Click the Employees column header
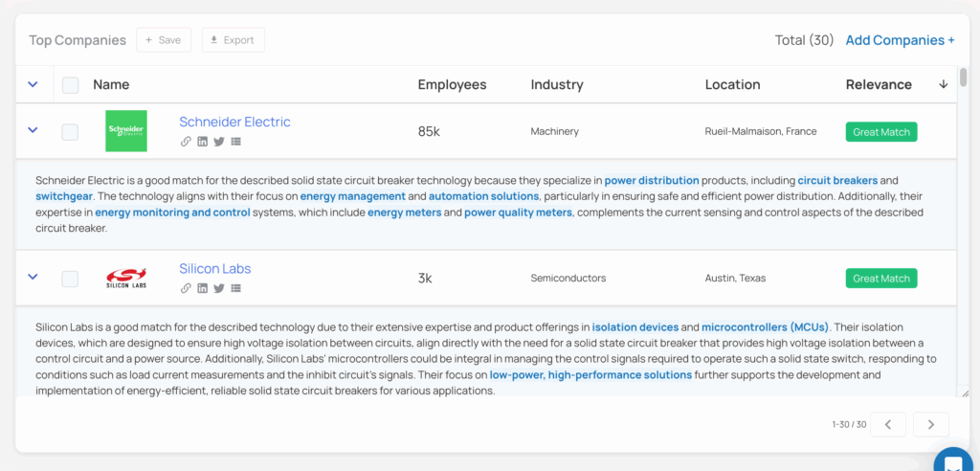Screen dimensions: 980x471 452,84
